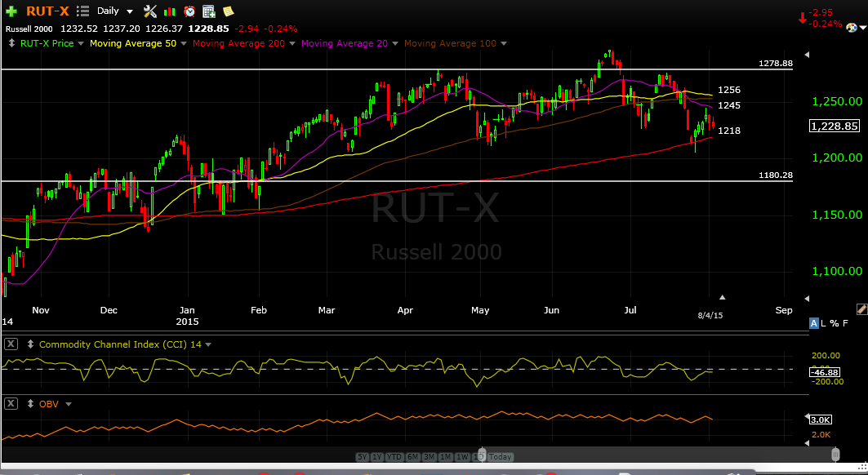This screenshot has width=868, height=475.
Task: Click the 1180.28 support line label
Action: click(776, 175)
